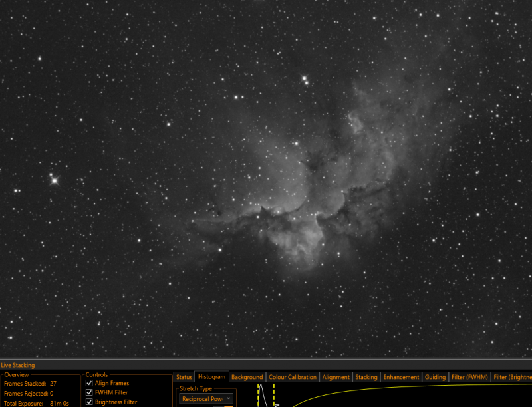The width and height of the screenshot is (532, 407).
Task: Go to the Colour Calibration tab
Action: point(293,377)
